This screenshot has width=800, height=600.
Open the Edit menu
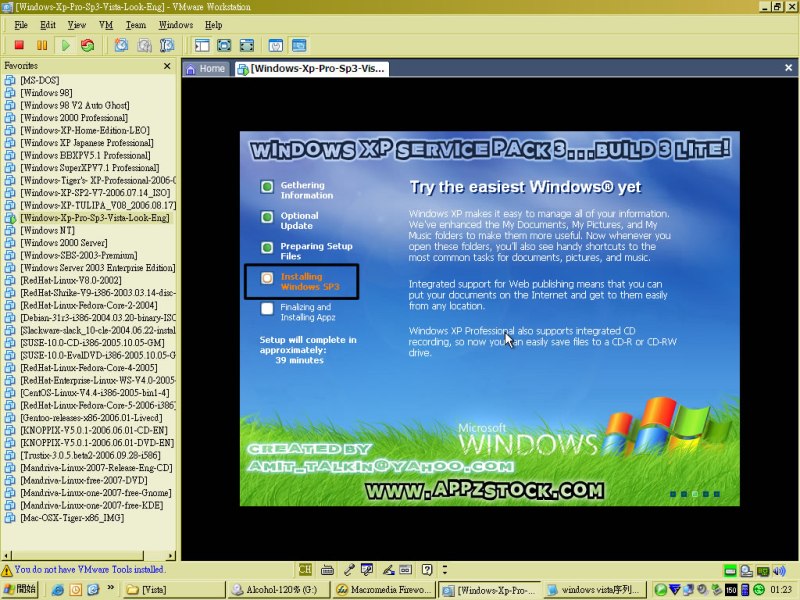pos(48,25)
